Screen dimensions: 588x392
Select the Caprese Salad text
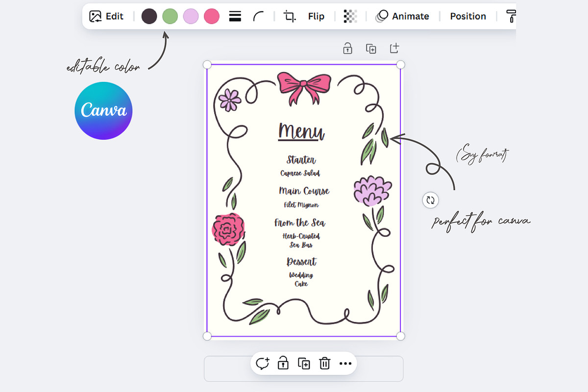(300, 173)
